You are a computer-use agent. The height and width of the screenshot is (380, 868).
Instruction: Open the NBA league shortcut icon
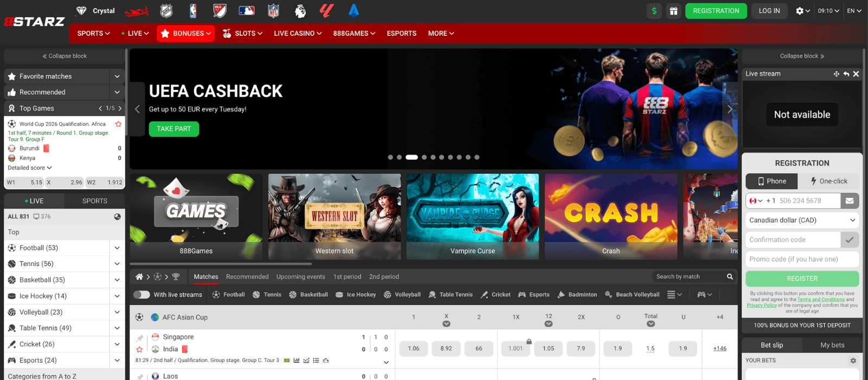(x=193, y=11)
